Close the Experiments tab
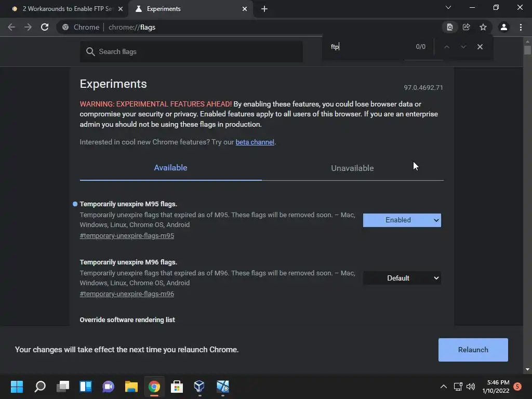The image size is (532, 399). 245,9
